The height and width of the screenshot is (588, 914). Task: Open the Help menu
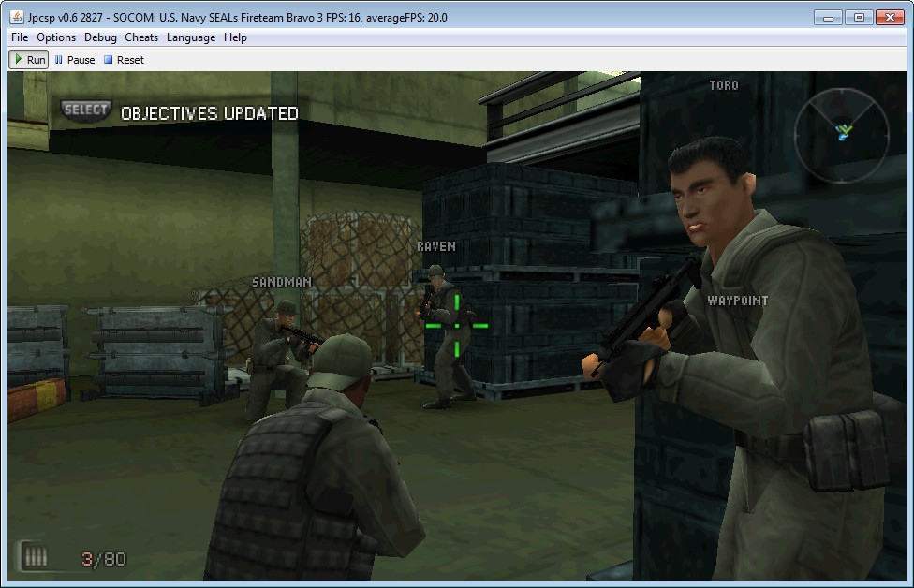[x=235, y=37]
